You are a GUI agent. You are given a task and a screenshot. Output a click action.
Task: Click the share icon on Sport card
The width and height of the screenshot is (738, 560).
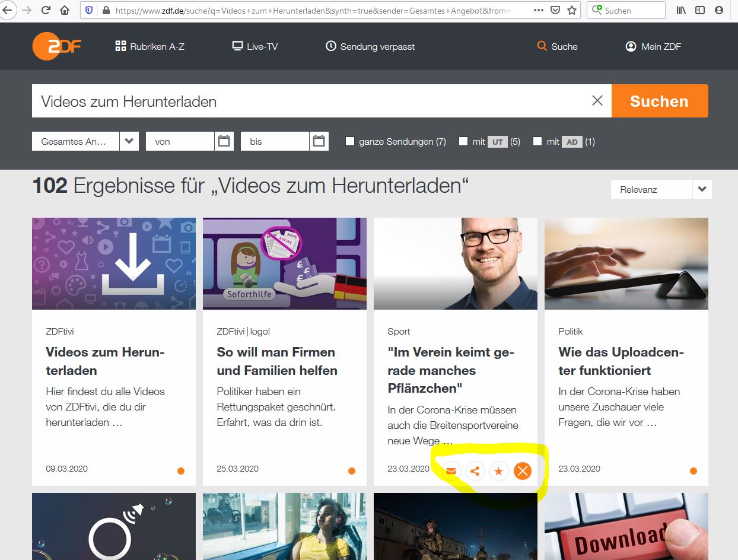pyautogui.click(x=475, y=471)
